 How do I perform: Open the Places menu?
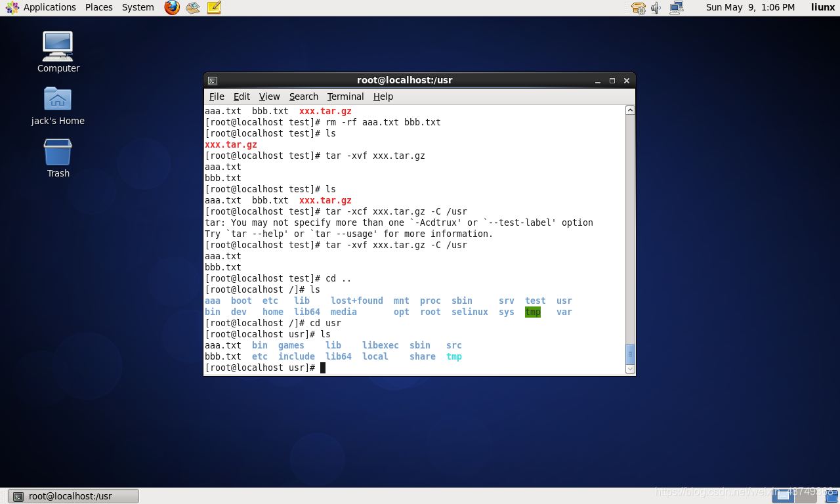(99, 7)
